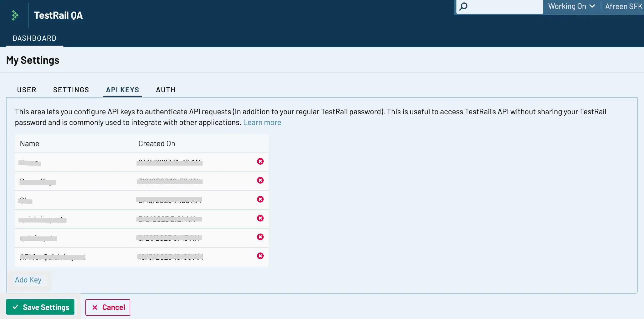The height and width of the screenshot is (319, 644).
Task: Open the Learn more link
Action: click(x=262, y=123)
